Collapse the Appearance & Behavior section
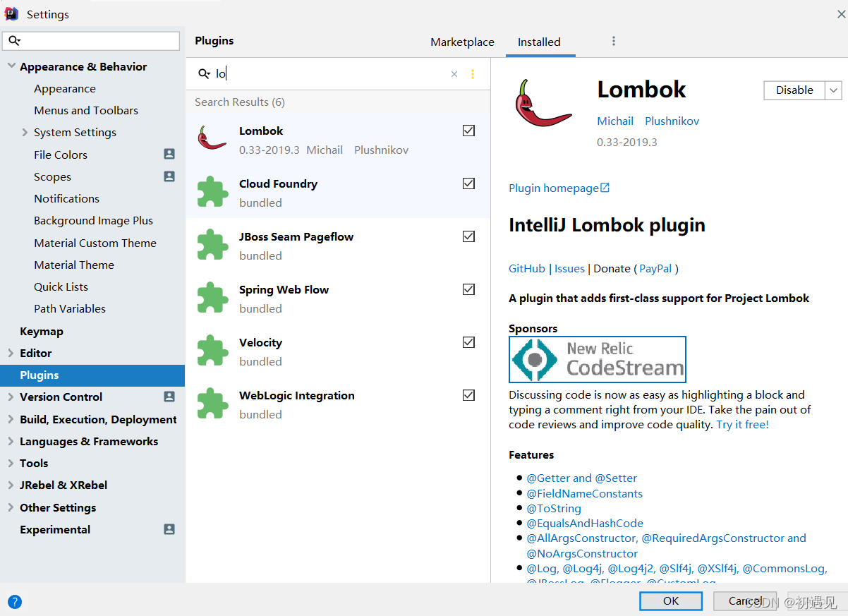 (11, 66)
